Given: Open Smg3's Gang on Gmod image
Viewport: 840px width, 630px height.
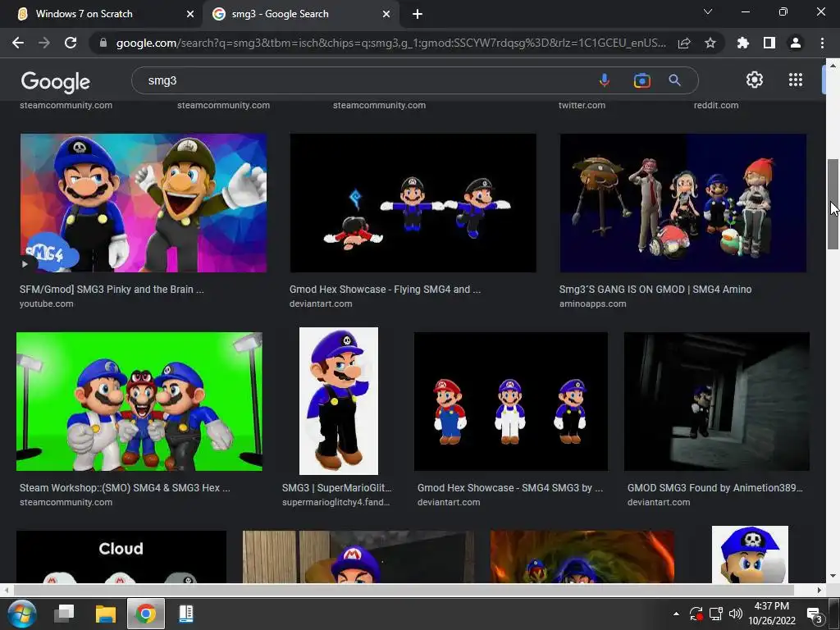Looking at the screenshot, I should (683, 203).
